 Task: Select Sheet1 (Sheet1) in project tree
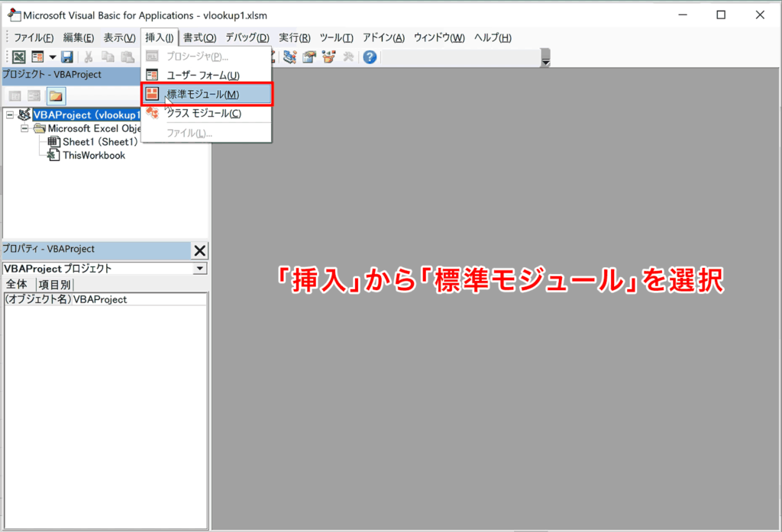tap(100, 142)
